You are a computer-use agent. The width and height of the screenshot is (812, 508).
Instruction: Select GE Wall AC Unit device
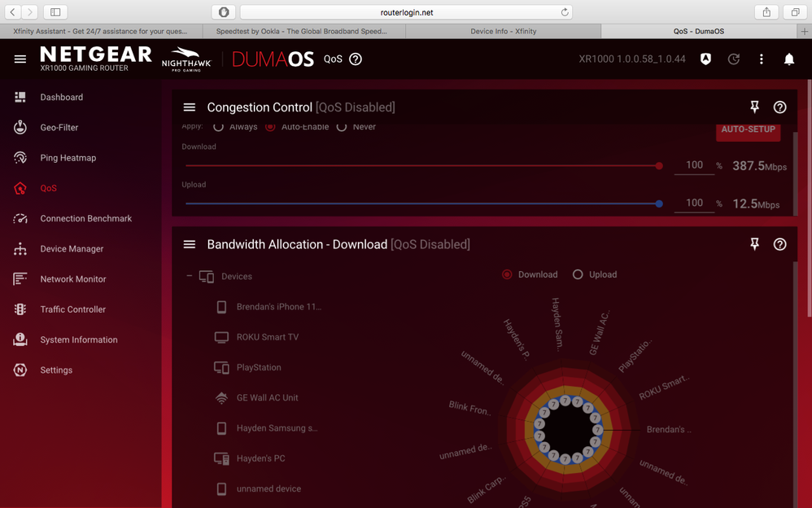(x=267, y=397)
